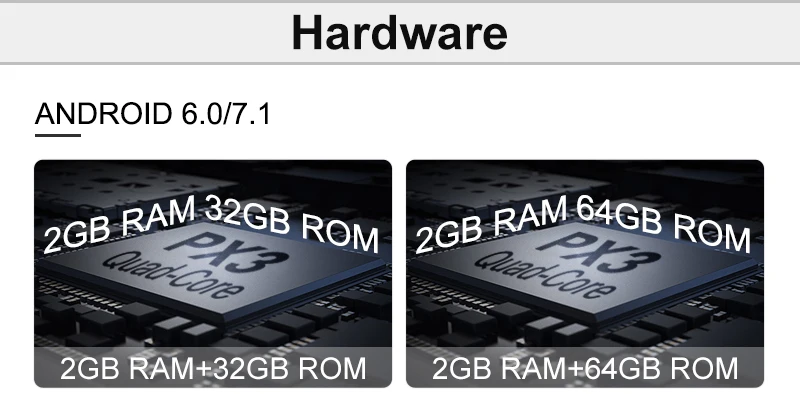The height and width of the screenshot is (408, 800).
Task: Click circuit board area below right chip
Action: [585, 332]
